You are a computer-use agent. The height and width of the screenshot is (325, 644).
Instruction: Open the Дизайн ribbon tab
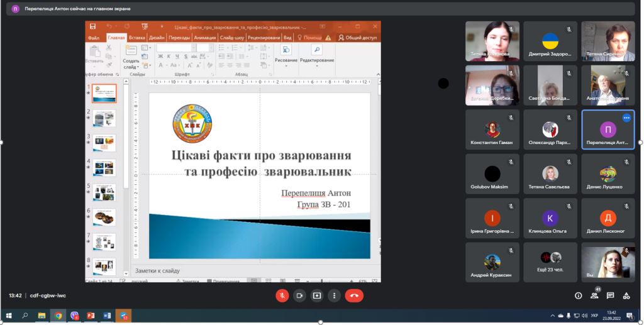(157, 38)
